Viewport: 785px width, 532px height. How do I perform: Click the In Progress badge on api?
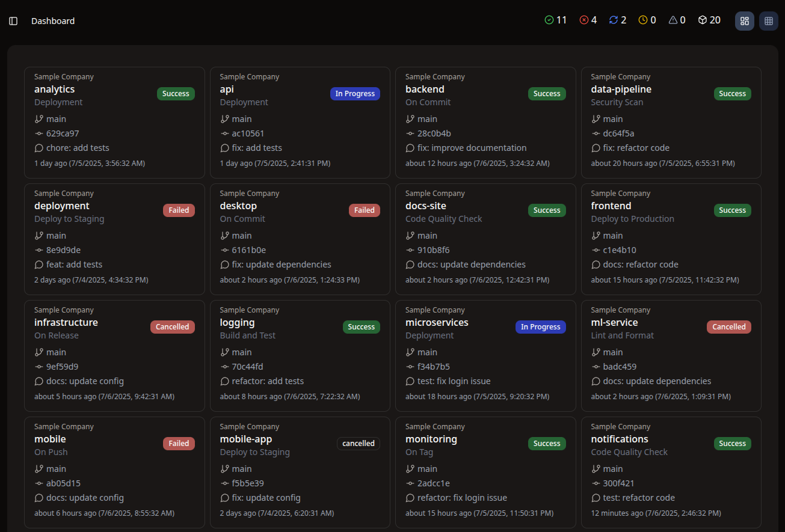(x=355, y=93)
